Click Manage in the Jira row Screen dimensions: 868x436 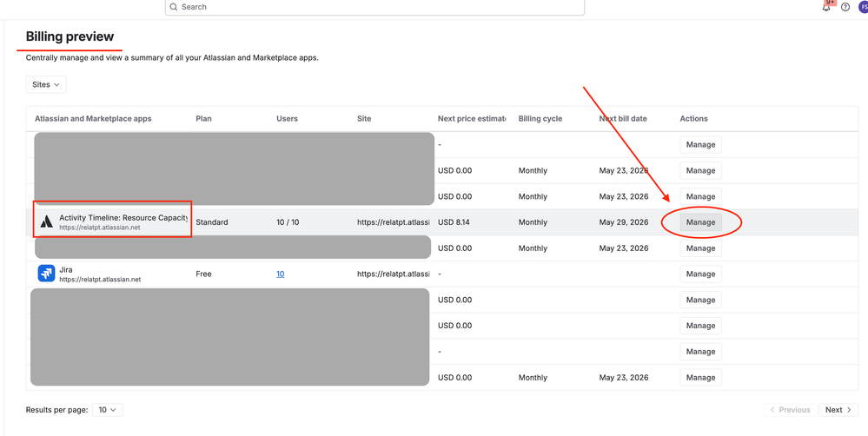tap(701, 274)
